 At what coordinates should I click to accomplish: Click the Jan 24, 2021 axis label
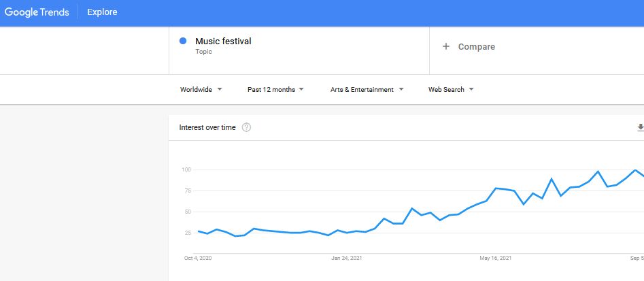[346, 259]
